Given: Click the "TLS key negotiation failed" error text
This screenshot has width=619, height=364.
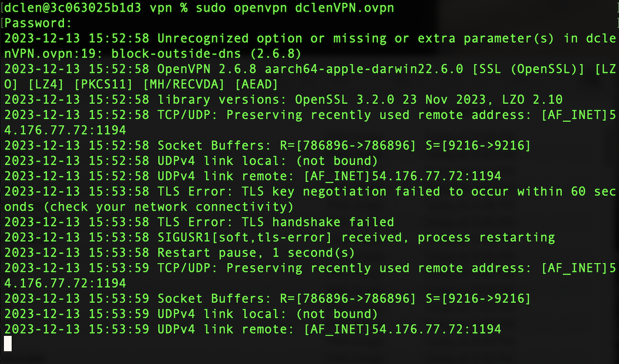Looking at the screenshot, I should tap(341, 192).
